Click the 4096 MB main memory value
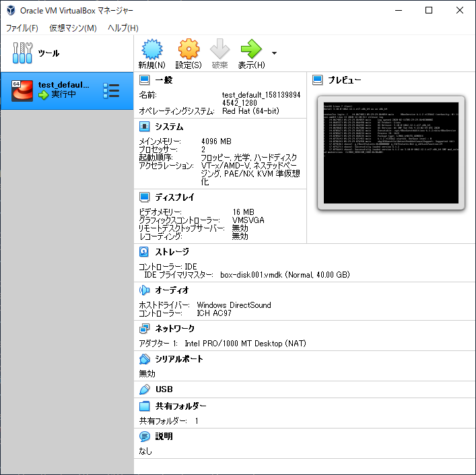The width and height of the screenshot is (476, 475). 216,141
